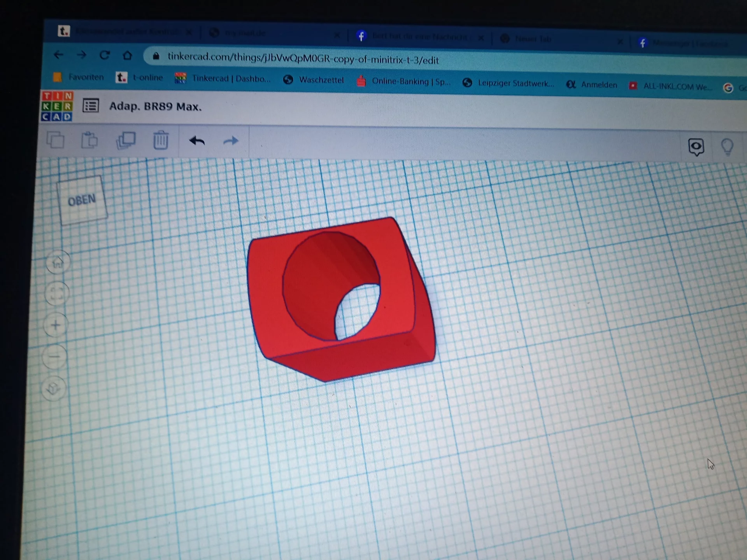Click Home view button
Image resolution: width=747 pixels, height=560 pixels.
tap(58, 262)
